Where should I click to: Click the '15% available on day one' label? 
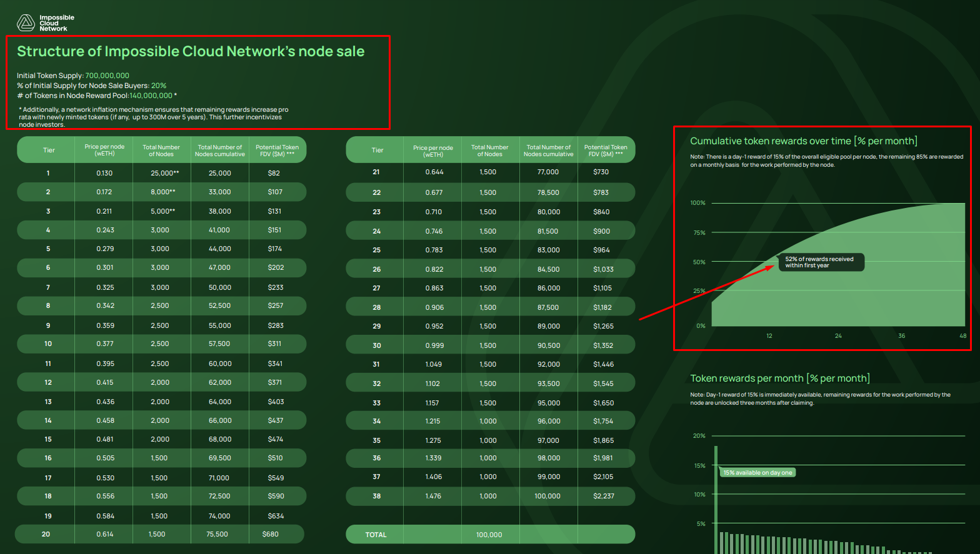click(x=757, y=473)
